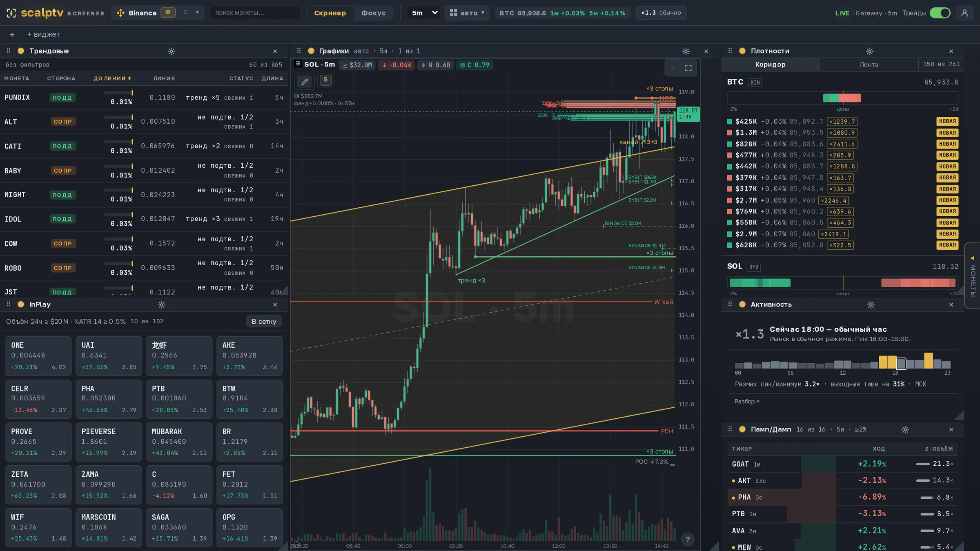Expand SOL chart to fullscreen
This screenshot has height=551, width=980.
coord(688,68)
